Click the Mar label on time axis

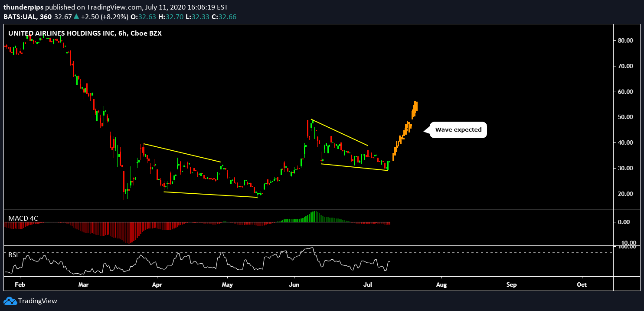click(84, 285)
